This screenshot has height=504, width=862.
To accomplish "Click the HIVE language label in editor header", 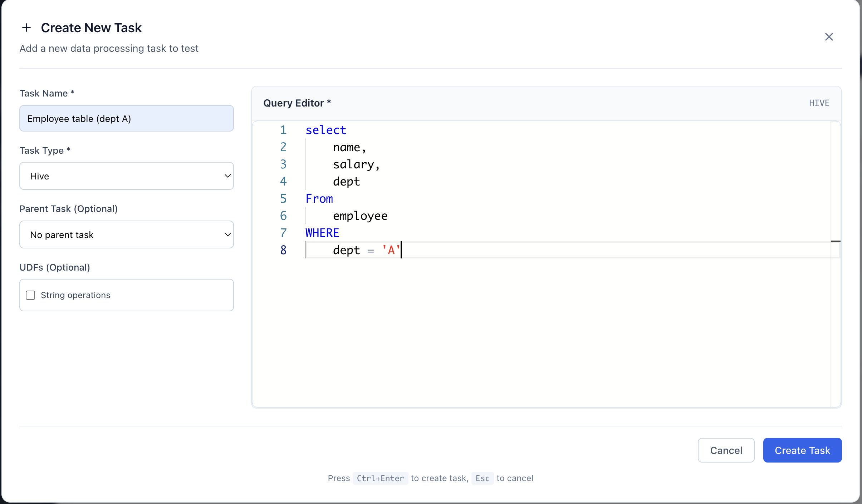I will [819, 103].
